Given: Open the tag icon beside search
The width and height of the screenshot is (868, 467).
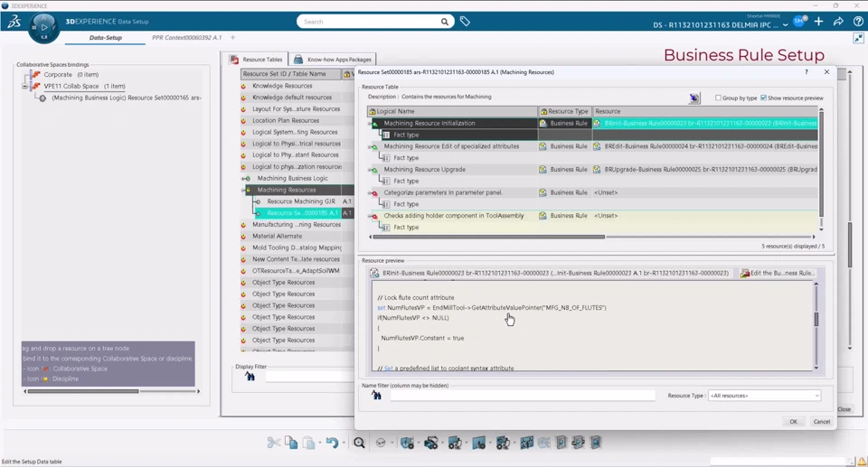Looking at the screenshot, I should coord(465,22).
